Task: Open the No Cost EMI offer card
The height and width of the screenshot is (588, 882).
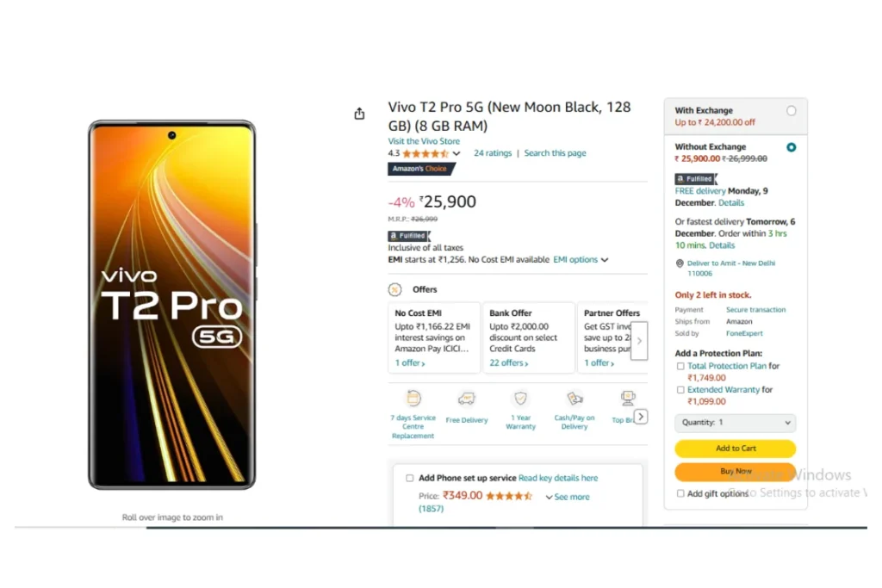Action: [434, 337]
